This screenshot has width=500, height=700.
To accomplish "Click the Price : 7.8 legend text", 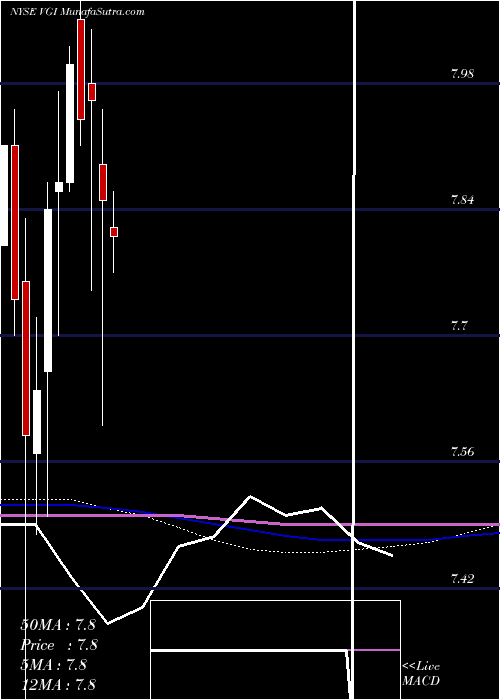I will (59, 645).
